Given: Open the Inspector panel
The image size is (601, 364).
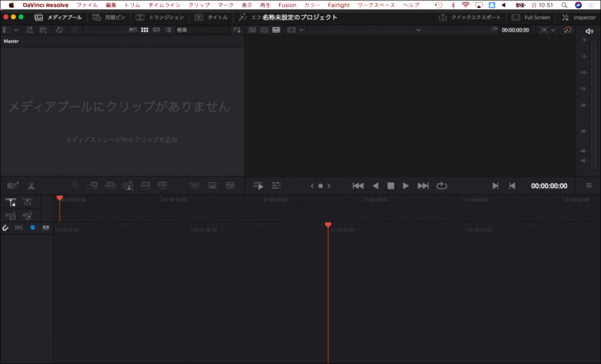Looking at the screenshot, I should (x=578, y=17).
